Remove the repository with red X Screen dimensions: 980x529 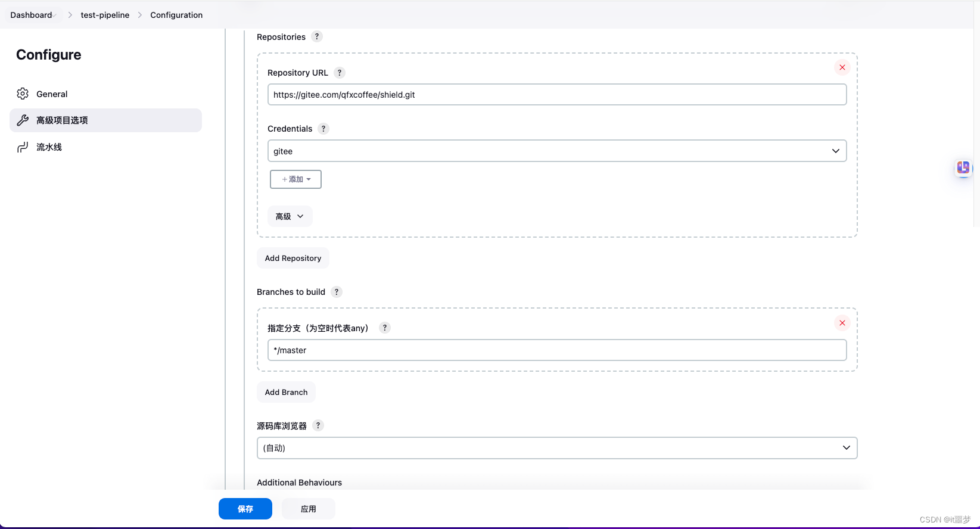pyautogui.click(x=842, y=67)
